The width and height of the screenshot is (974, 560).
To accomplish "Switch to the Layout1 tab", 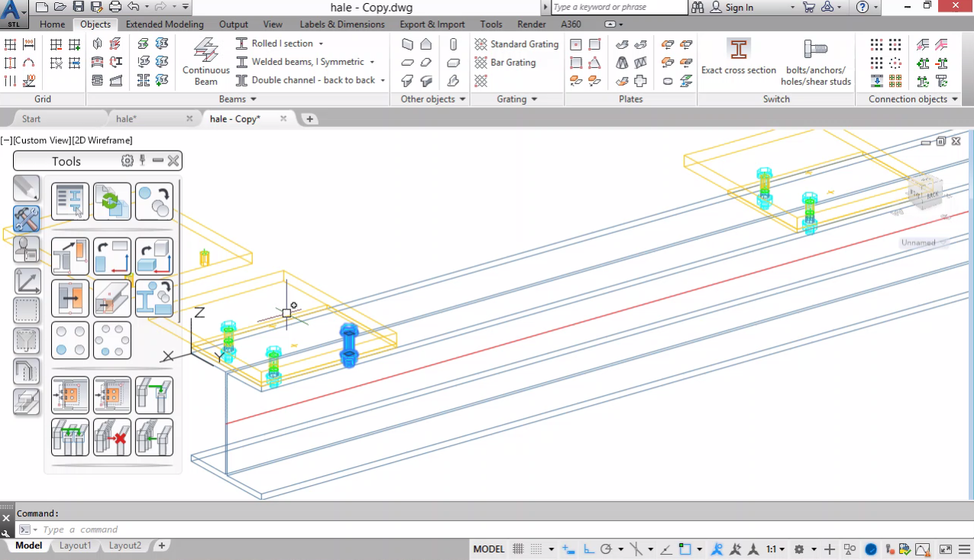I will pyautogui.click(x=75, y=545).
